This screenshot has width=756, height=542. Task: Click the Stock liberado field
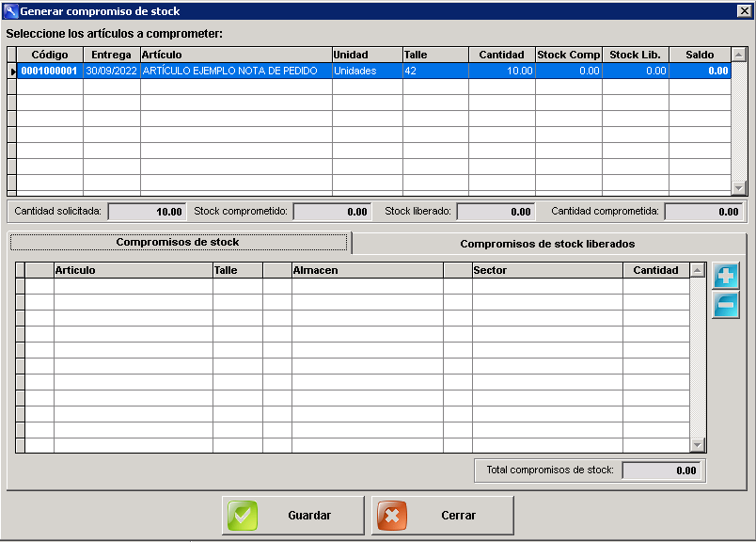[496, 212]
